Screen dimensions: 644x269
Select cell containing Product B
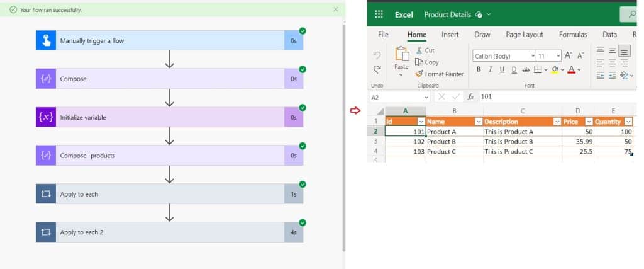[x=455, y=142]
